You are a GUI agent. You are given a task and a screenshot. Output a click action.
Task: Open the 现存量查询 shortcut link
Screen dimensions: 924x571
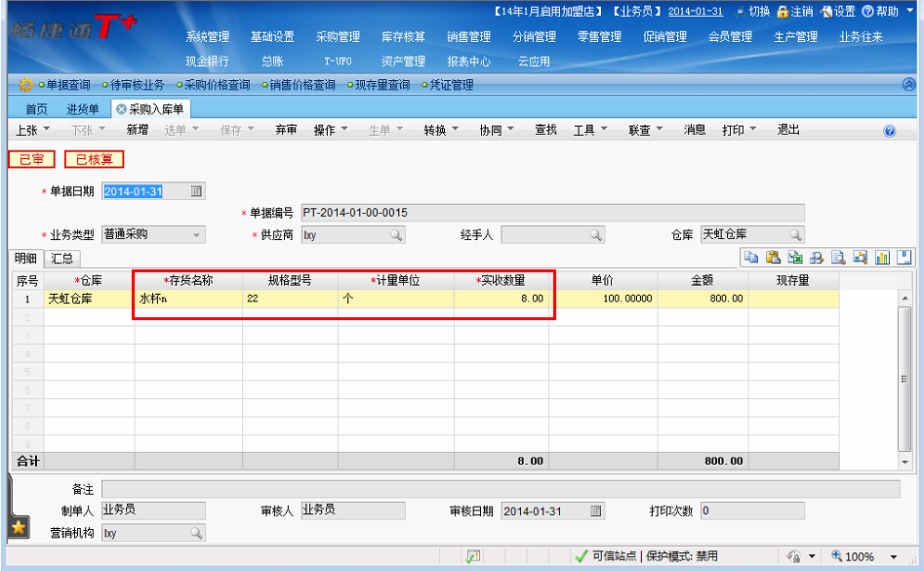click(382, 85)
